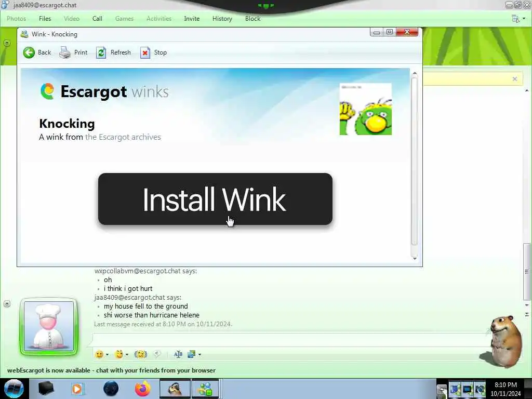Open the dark globe browser taskbar icon
Screen dimensions: 532x399
111,389
